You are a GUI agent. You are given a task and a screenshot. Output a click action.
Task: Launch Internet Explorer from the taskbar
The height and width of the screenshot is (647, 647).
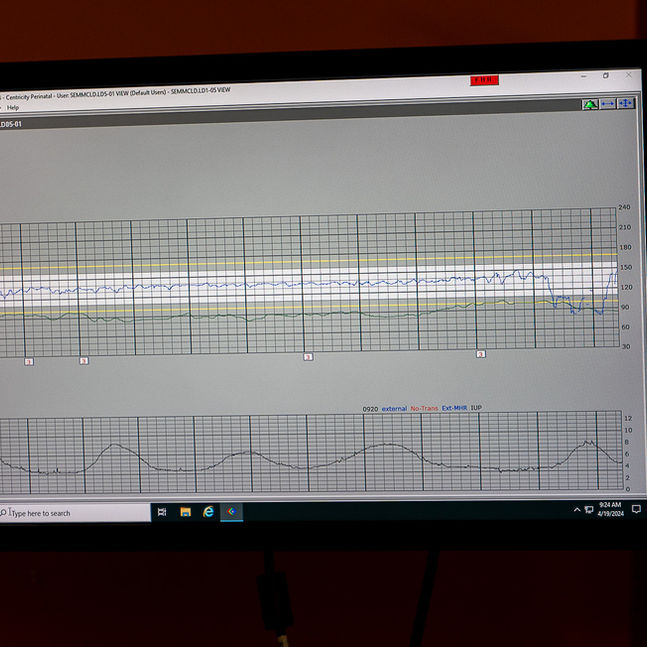[209, 512]
